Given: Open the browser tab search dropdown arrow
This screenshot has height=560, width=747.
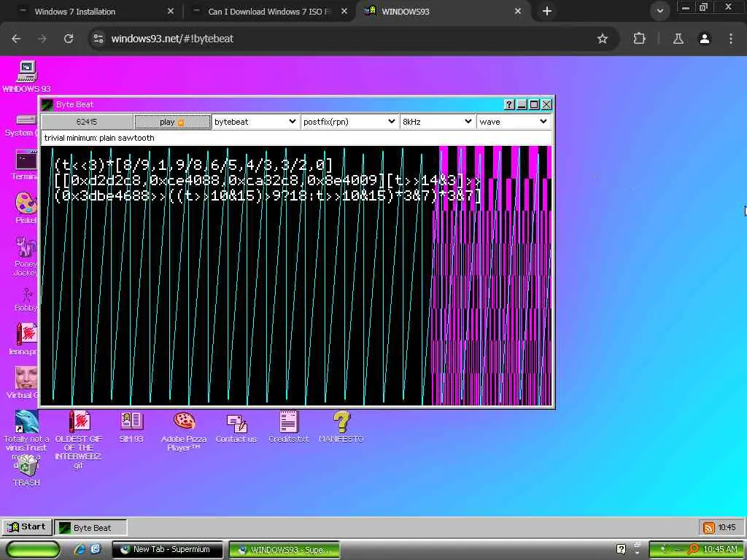Looking at the screenshot, I should coord(659,12).
